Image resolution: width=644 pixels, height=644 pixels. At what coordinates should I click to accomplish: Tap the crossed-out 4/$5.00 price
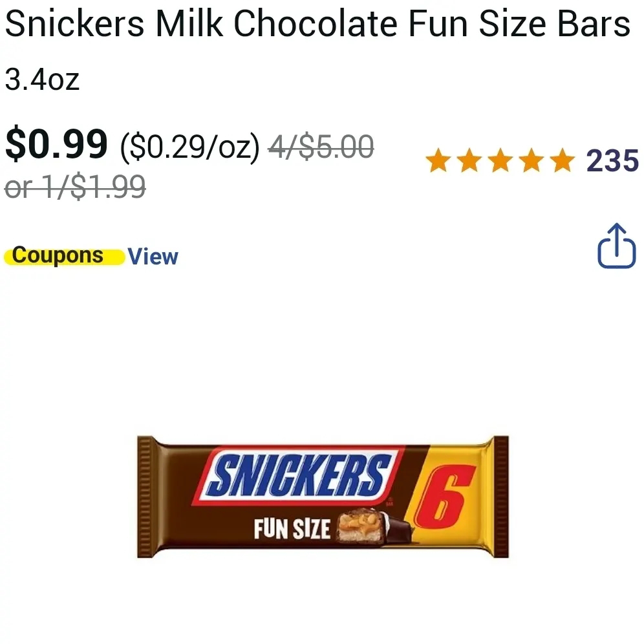[321, 146]
